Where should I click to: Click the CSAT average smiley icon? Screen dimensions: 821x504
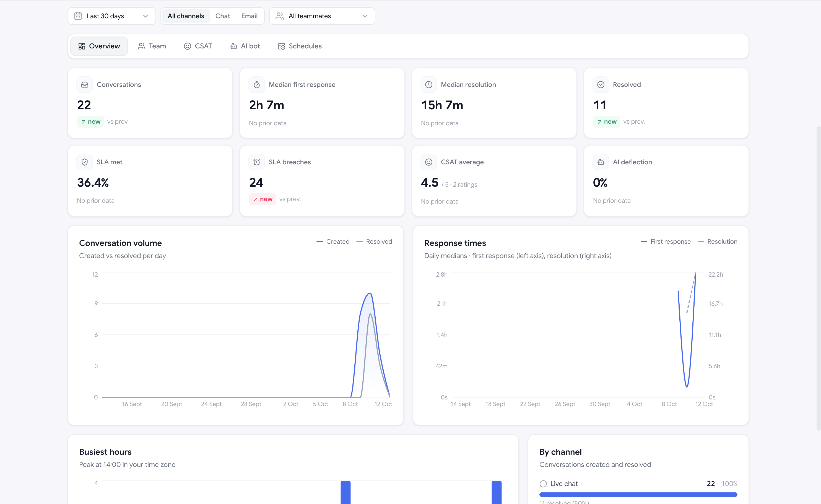(429, 162)
